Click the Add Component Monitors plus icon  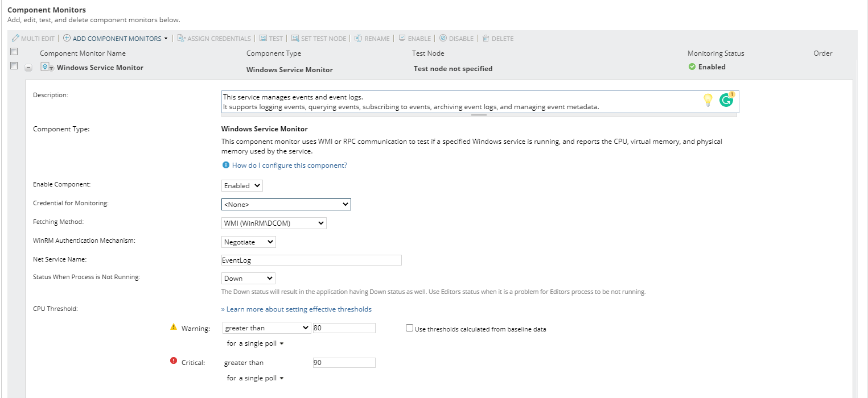pos(67,39)
